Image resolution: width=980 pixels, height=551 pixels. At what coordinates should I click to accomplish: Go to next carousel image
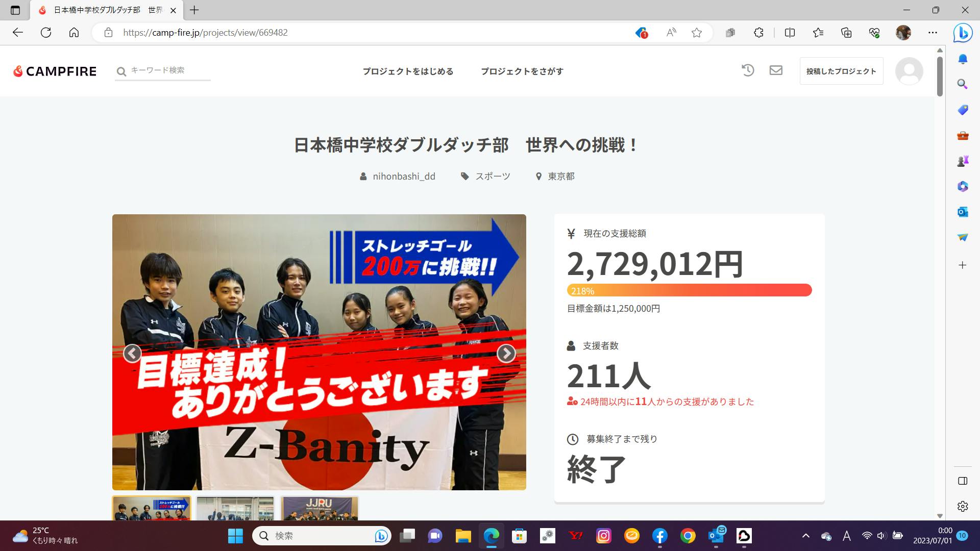pyautogui.click(x=506, y=353)
